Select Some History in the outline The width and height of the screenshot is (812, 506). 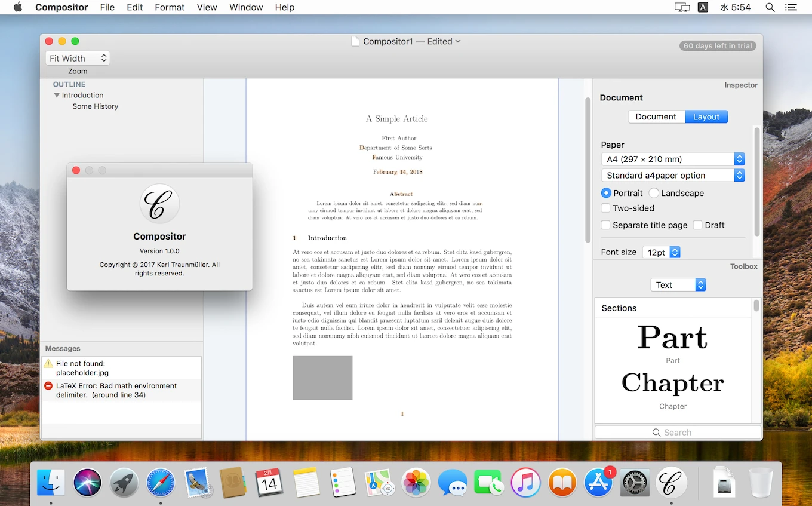(x=96, y=106)
